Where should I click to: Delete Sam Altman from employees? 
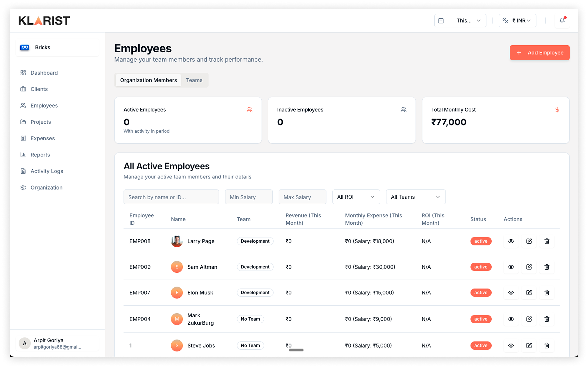coord(547,267)
